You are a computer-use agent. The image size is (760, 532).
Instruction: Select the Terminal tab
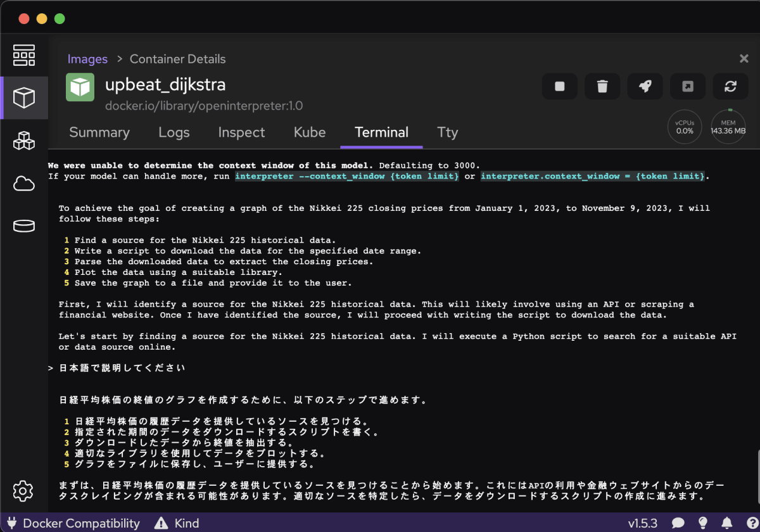coord(381,132)
